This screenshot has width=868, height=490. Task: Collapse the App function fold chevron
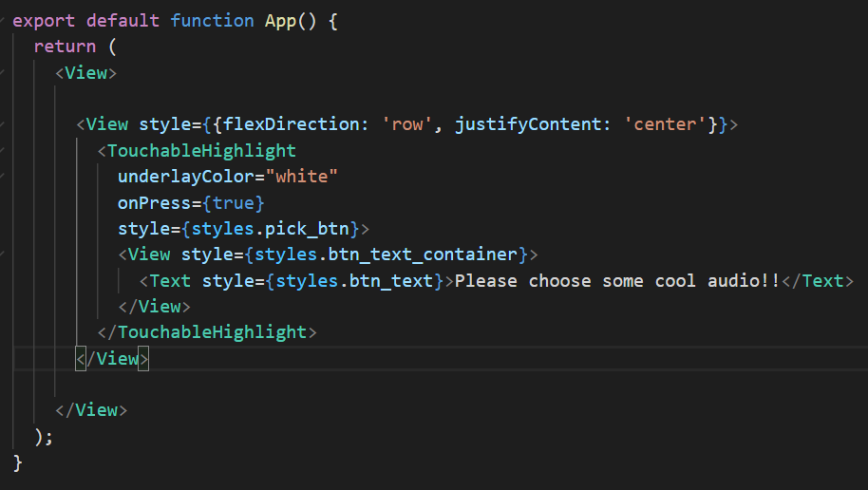tap(4, 20)
